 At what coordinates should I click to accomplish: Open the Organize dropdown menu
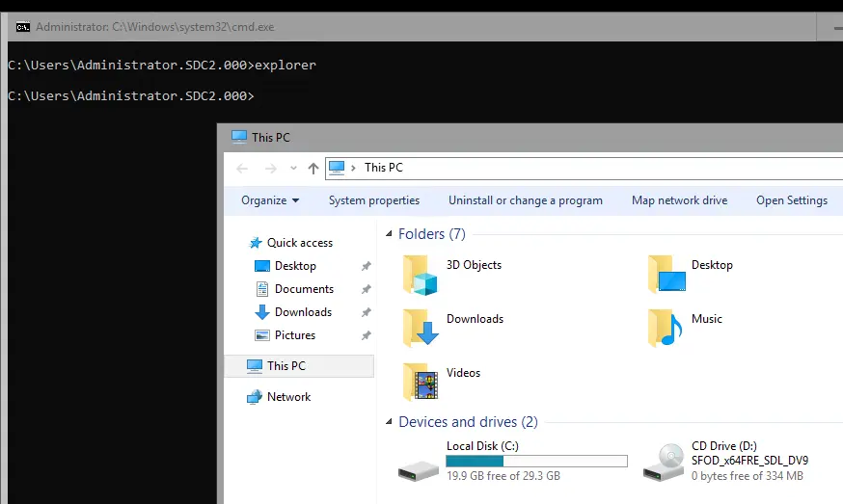[x=270, y=200]
